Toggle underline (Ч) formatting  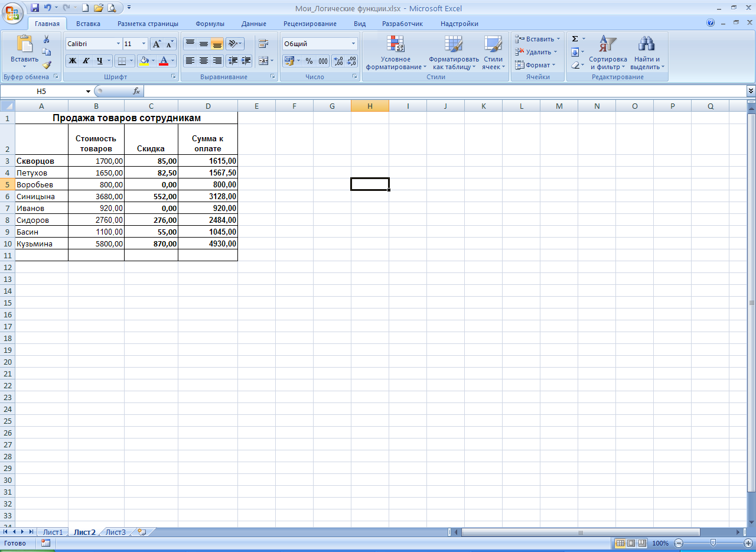tap(99, 60)
